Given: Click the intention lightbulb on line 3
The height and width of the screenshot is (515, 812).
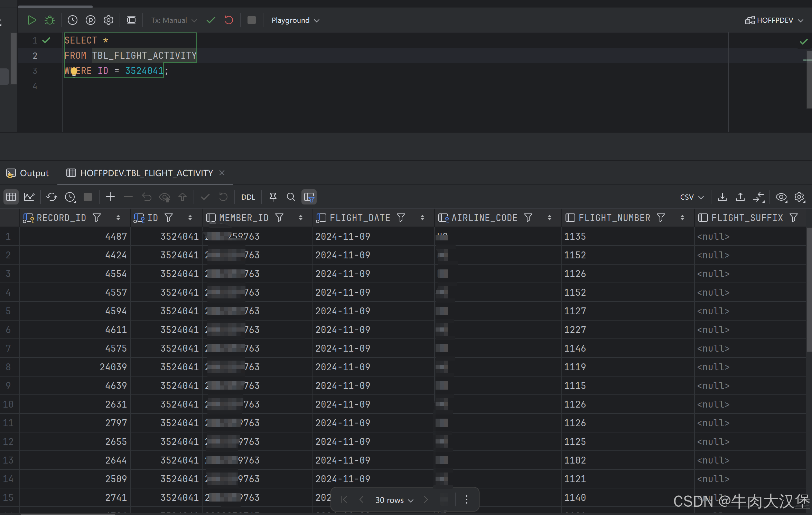Looking at the screenshot, I should coord(74,71).
